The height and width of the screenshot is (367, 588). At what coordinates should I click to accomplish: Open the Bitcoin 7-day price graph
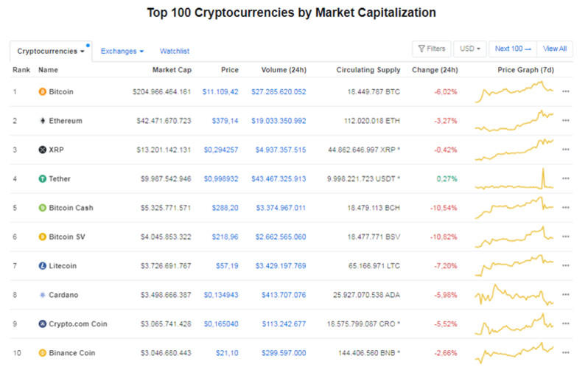515,92
